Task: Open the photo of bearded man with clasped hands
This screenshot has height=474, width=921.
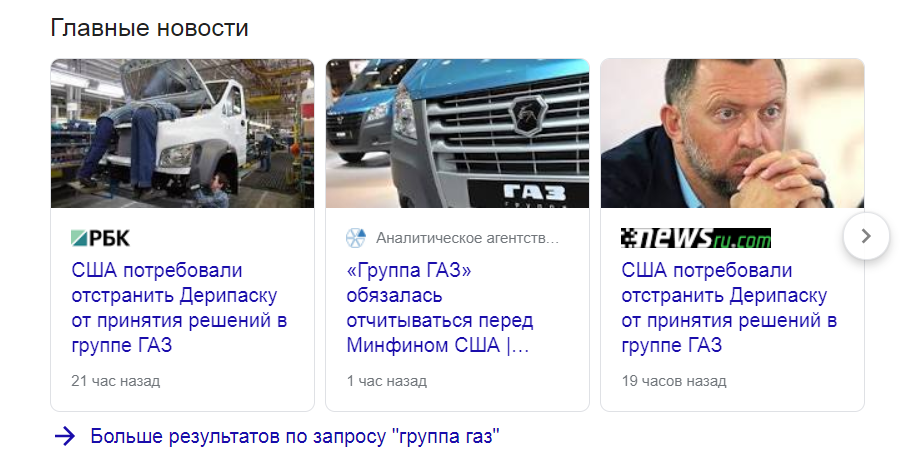Action: point(732,133)
